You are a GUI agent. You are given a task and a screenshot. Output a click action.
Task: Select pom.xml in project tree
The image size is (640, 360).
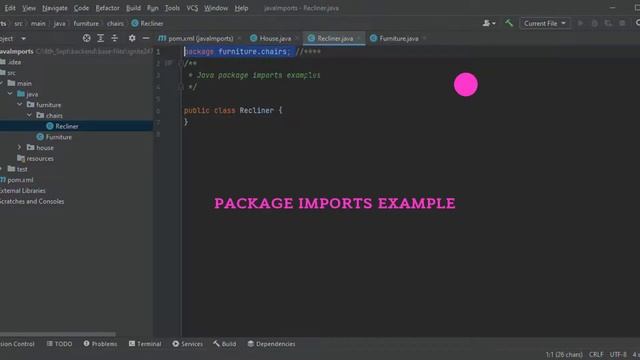pos(20,180)
